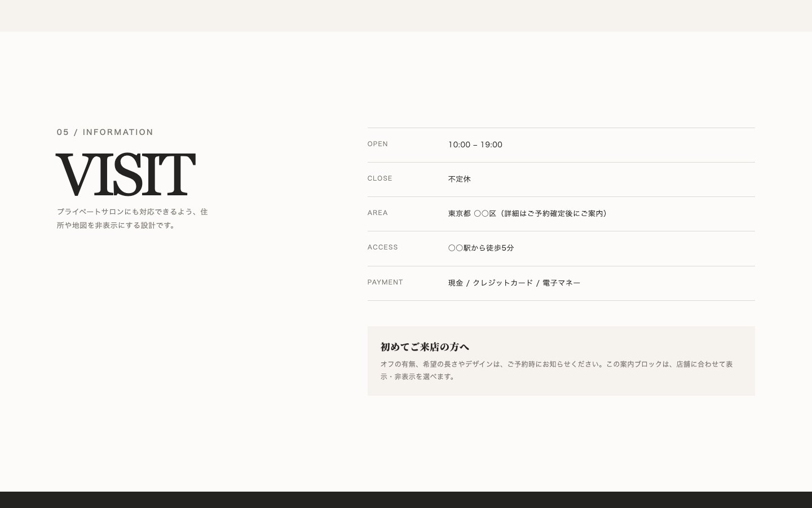The width and height of the screenshot is (812, 508).
Task: Click the 初めてご来店の方へ heading
Action: tap(425, 347)
